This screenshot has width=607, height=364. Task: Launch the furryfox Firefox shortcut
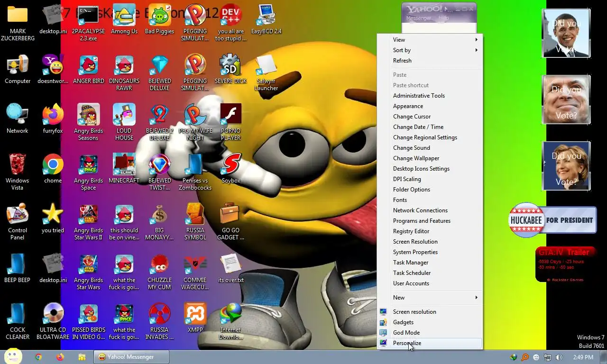[53, 119]
